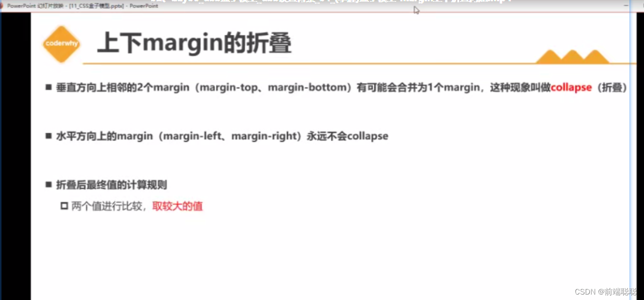This screenshot has height=300, width=644.
Task: Click the coderwhy diamond logo on the slide
Action: [61, 44]
